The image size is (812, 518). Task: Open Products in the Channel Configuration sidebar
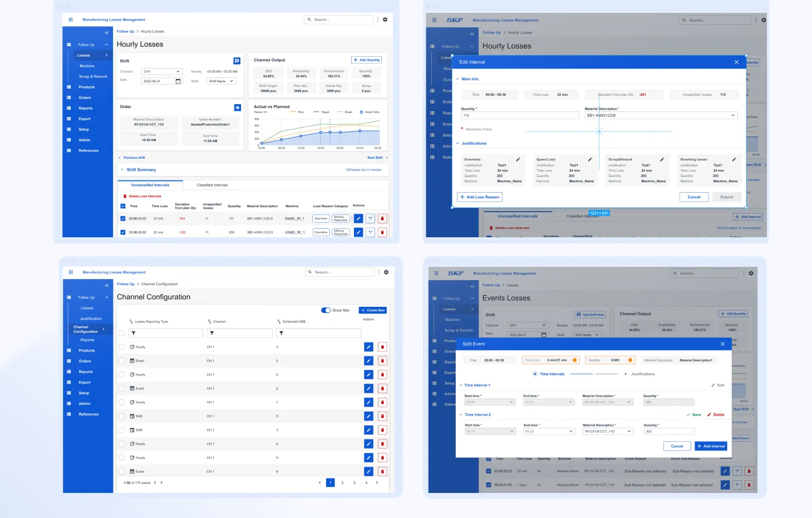[87, 350]
